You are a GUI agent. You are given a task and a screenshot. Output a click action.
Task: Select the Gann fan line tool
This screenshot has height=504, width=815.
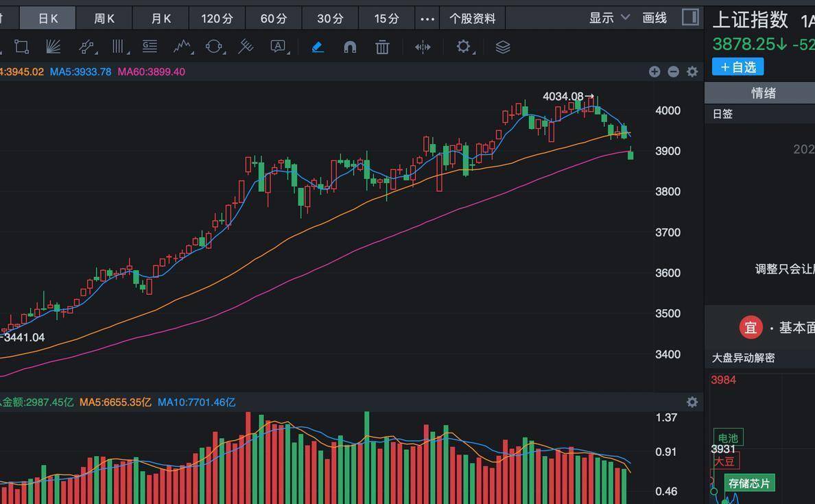click(54, 47)
